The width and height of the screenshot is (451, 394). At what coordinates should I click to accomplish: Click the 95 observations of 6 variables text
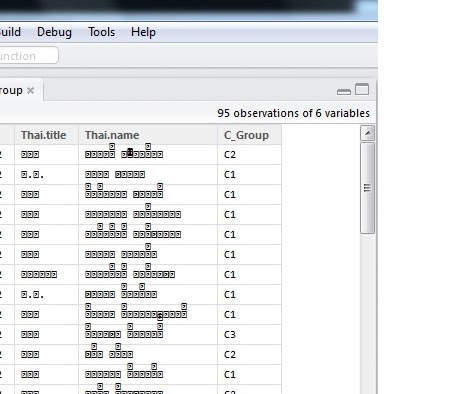click(x=293, y=113)
